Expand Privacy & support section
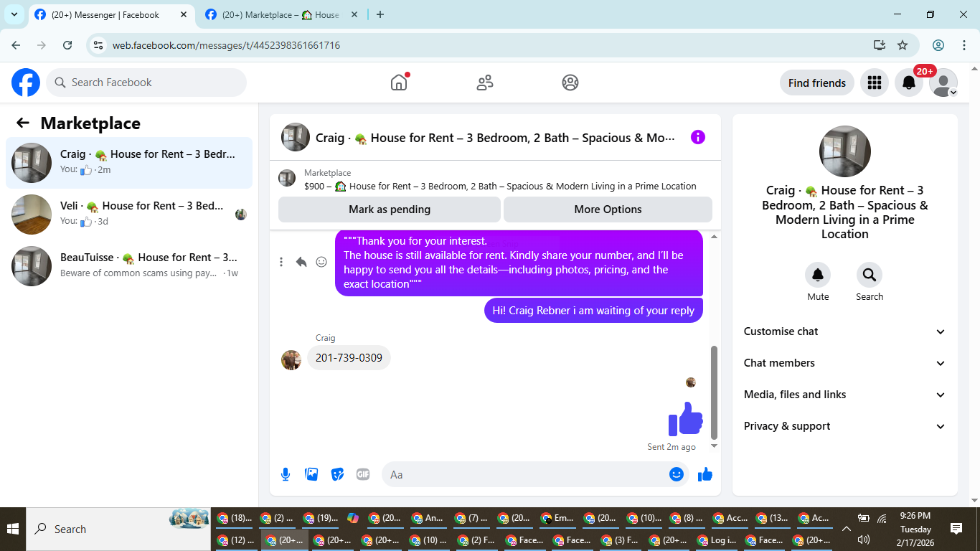Viewport: 980px width, 551px height. (845, 426)
